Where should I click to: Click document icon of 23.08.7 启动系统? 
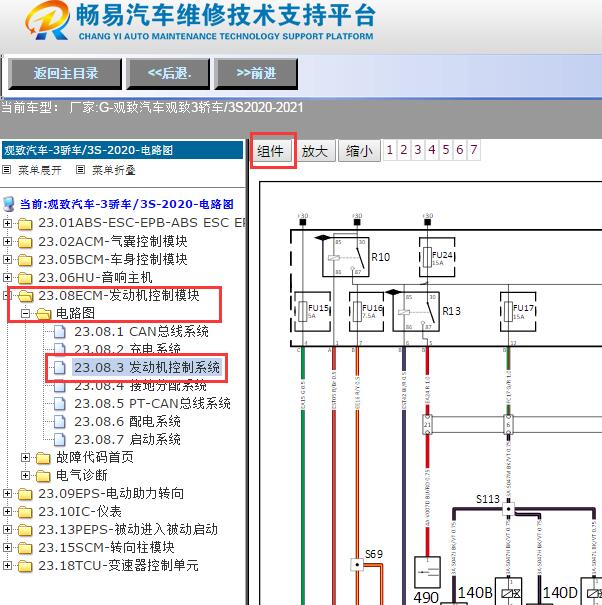(x=60, y=439)
